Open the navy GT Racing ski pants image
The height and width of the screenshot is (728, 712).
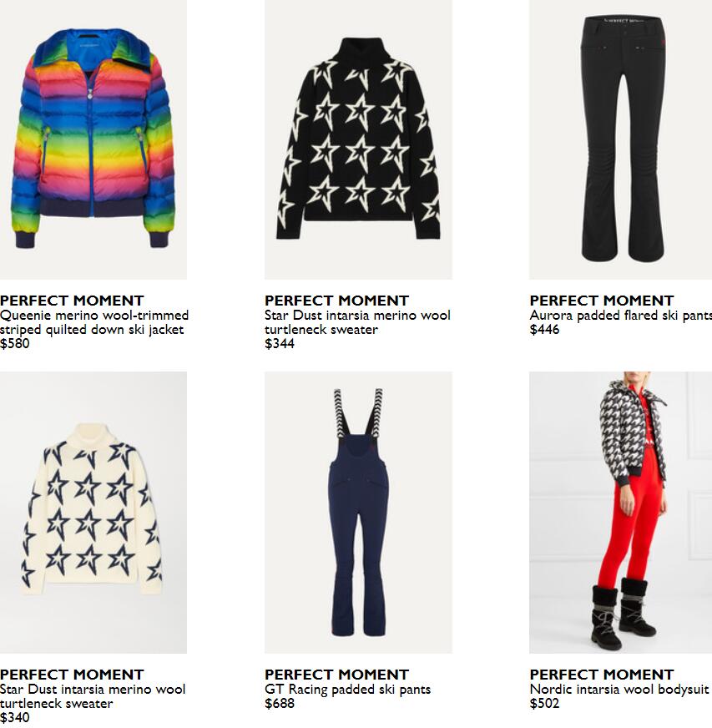tap(358, 513)
